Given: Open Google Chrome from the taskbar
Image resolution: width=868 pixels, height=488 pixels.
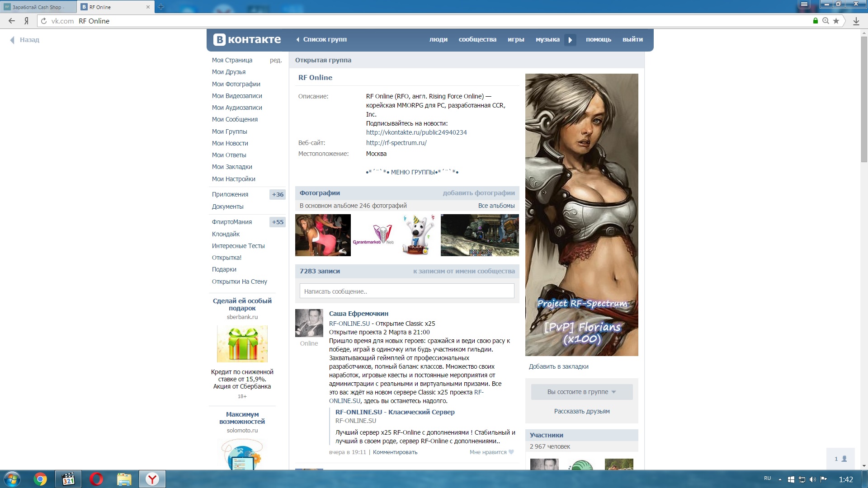Looking at the screenshot, I should click(x=40, y=479).
